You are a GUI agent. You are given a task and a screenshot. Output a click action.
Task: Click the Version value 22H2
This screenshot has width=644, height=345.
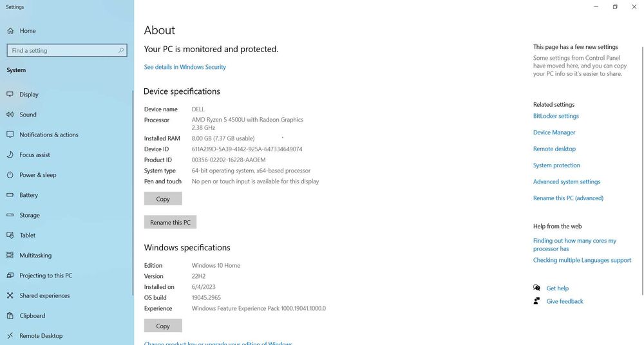[x=198, y=276]
